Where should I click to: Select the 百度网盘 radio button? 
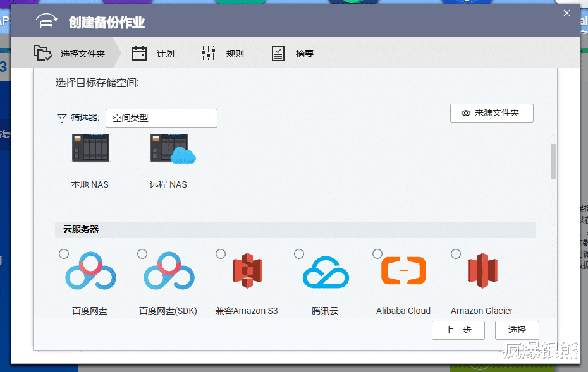[x=64, y=254]
